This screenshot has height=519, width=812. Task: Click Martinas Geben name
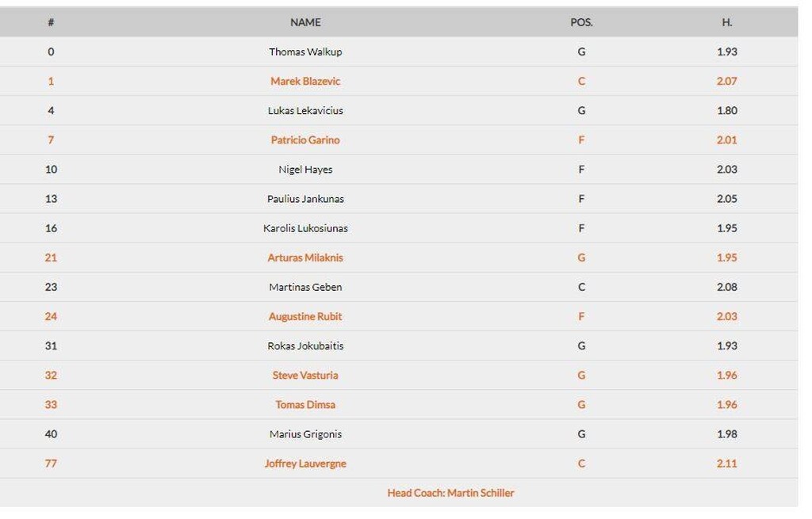(305, 287)
